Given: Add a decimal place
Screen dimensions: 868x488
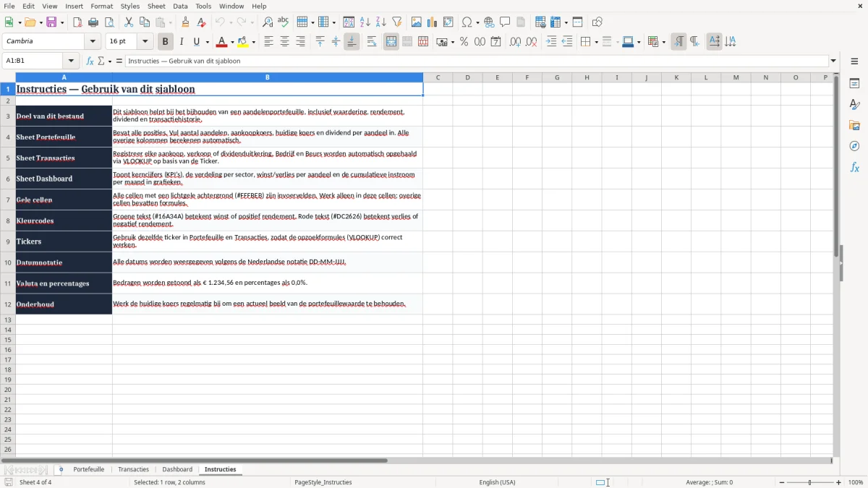Looking at the screenshot, I should pos(515,42).
